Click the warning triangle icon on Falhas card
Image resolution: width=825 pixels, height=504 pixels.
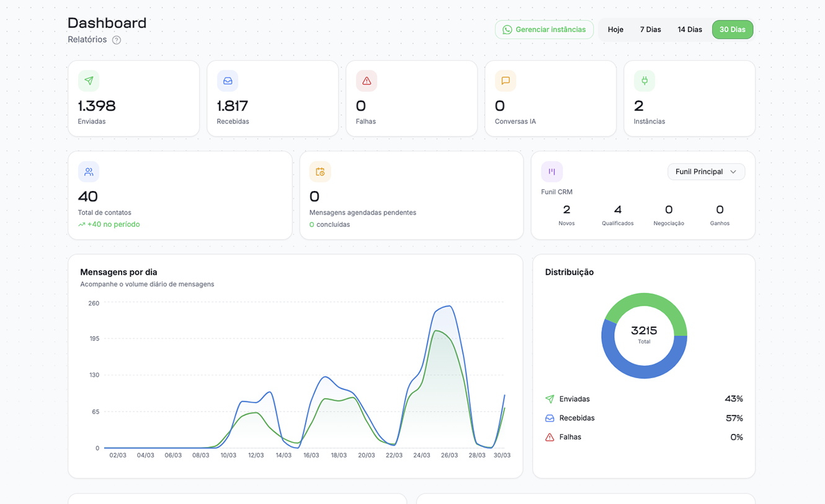click(x=367, y=81)
